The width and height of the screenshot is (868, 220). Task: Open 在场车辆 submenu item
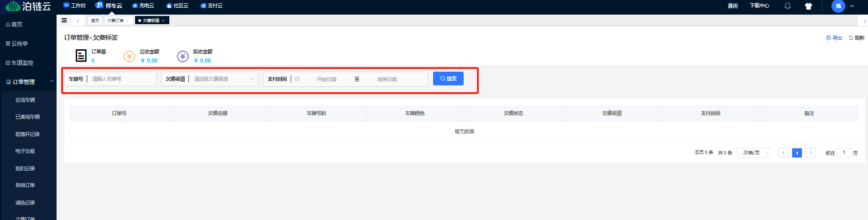coord(25,100)
